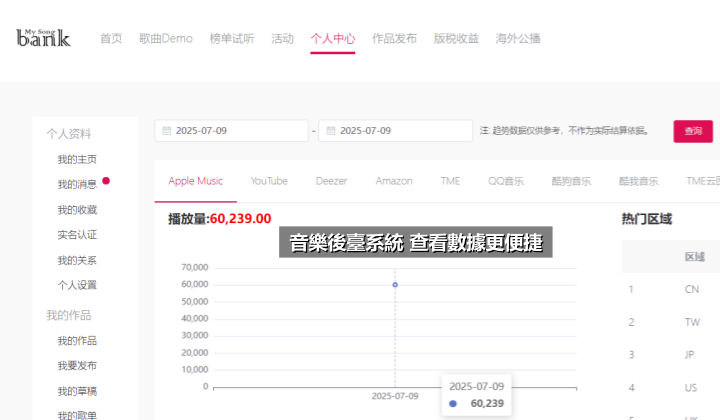720x420 pixels.
Task: Click the data point on the chart
Action: (395, 285)
